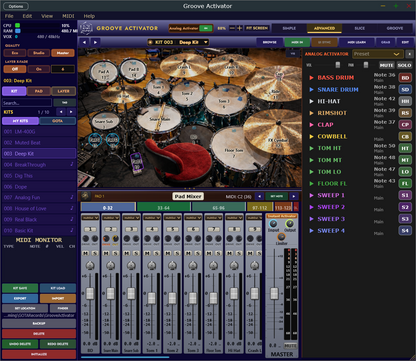Click the S2 badge for Sweep 2
Image resolution: width=416 pixels, height=361 pixels.
[405, 207]
